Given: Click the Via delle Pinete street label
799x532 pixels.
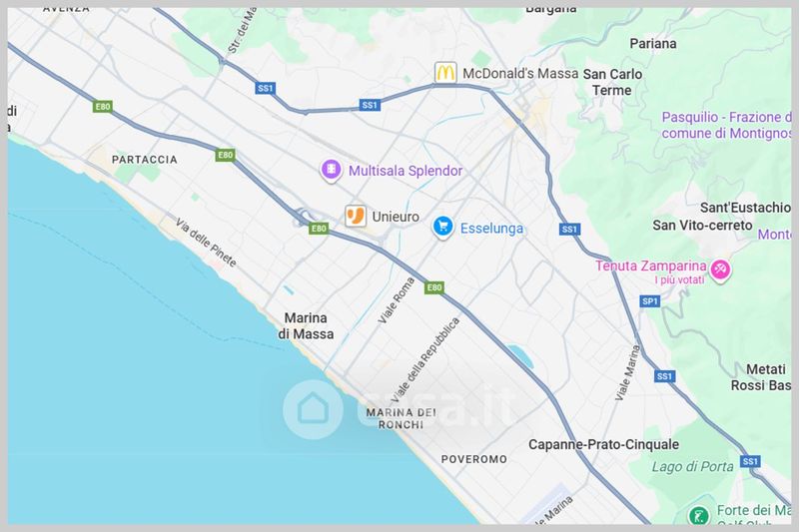Looking at the screenshot, I should 206,243.
